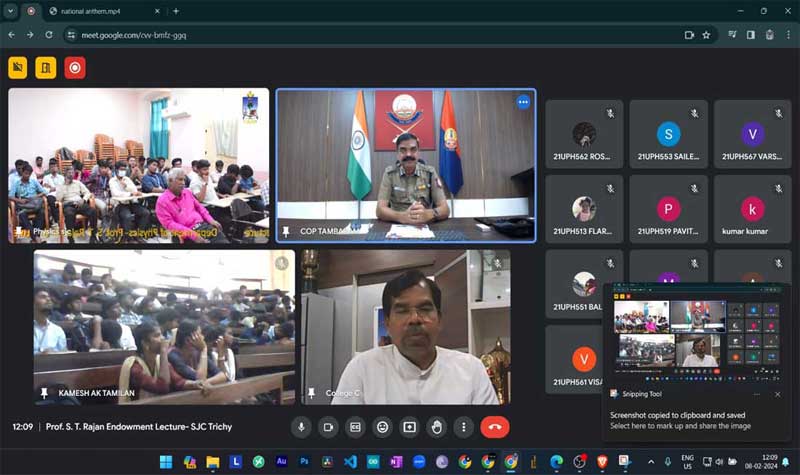
Task: Click the address bar showing meet.google.com
Action: tap(378, 35)
